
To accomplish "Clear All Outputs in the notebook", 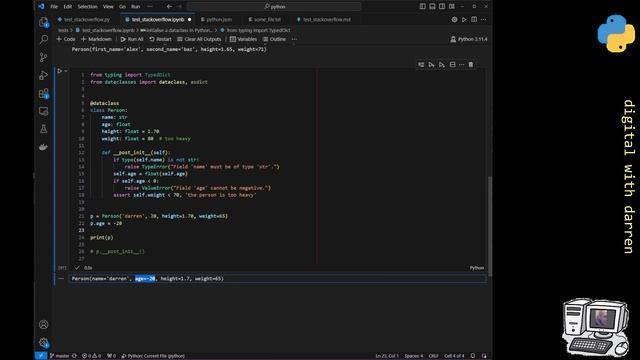I will click(x=199, y=39).
